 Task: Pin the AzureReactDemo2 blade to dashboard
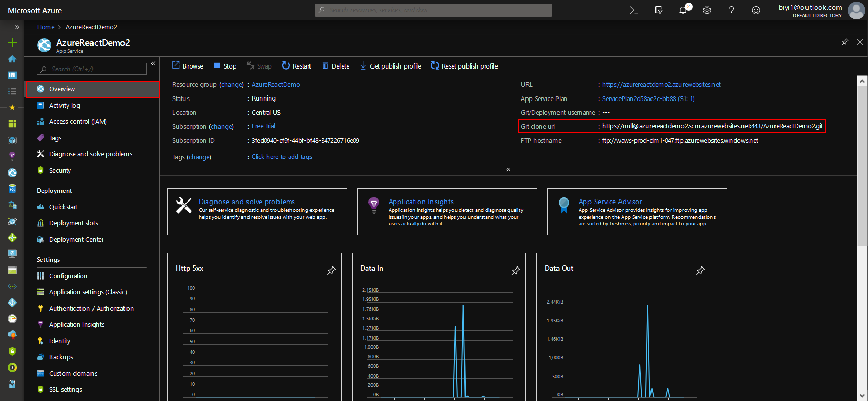tap(845, 42)
